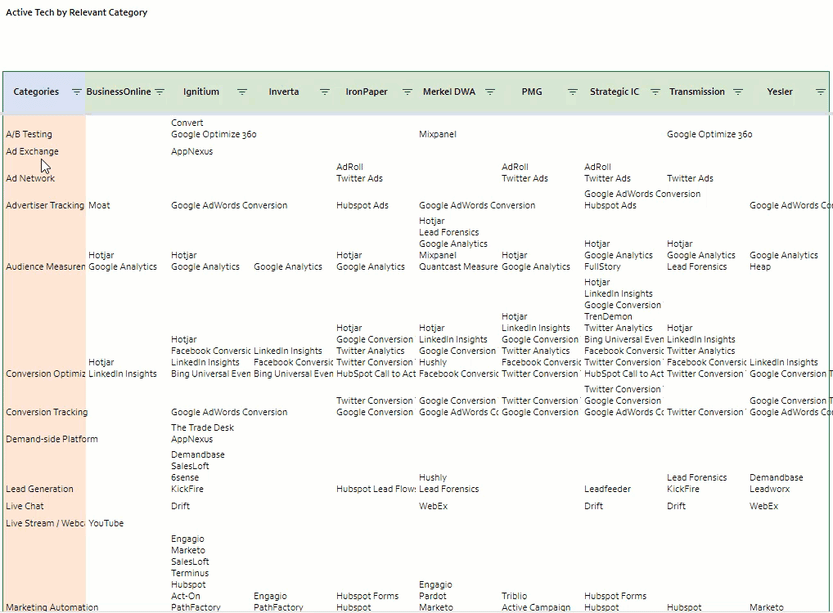
Task: Click Heap in the Yesler column
Action: click(x=760, y=267)
